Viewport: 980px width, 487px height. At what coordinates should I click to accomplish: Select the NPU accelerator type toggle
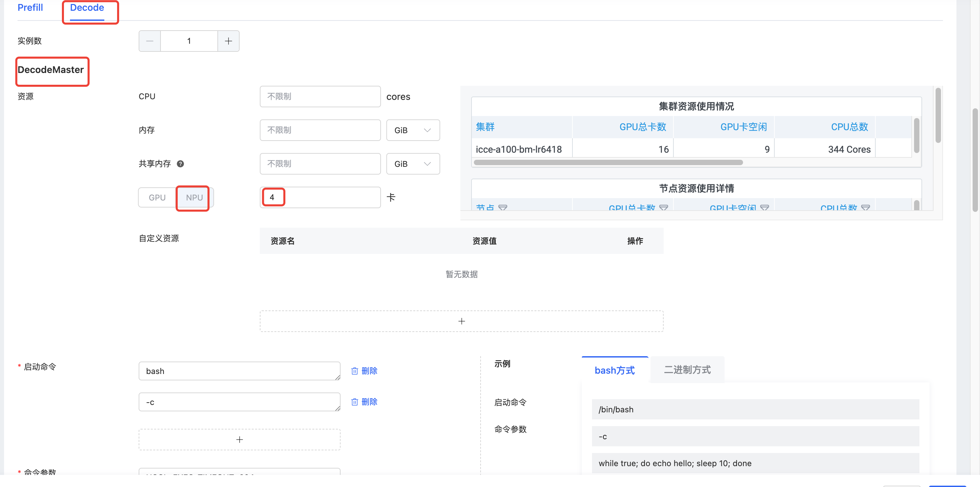[194, 197]
